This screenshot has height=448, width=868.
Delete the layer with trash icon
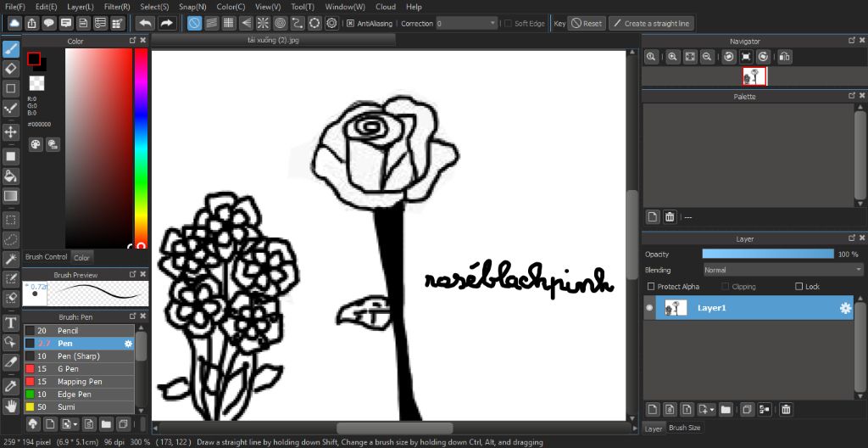786,410
